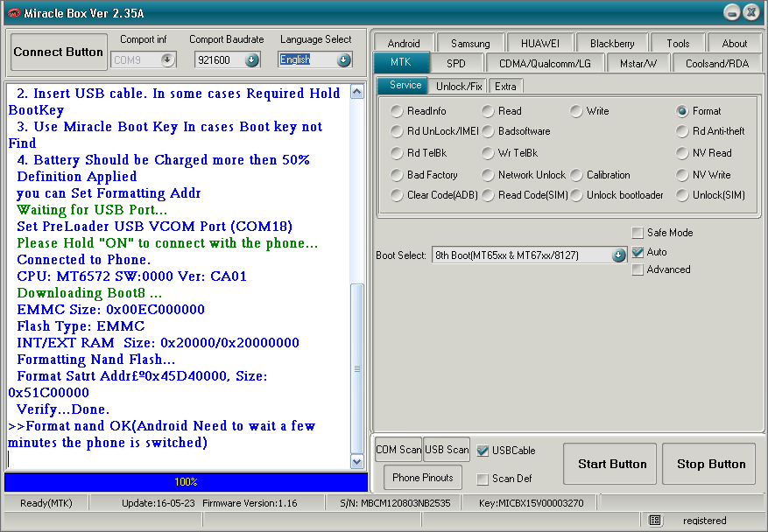The width and height of the screenshot is (768, 532).
Task: Open the Comport inf COM9 dropdown
Action: (x=167, y=59)
